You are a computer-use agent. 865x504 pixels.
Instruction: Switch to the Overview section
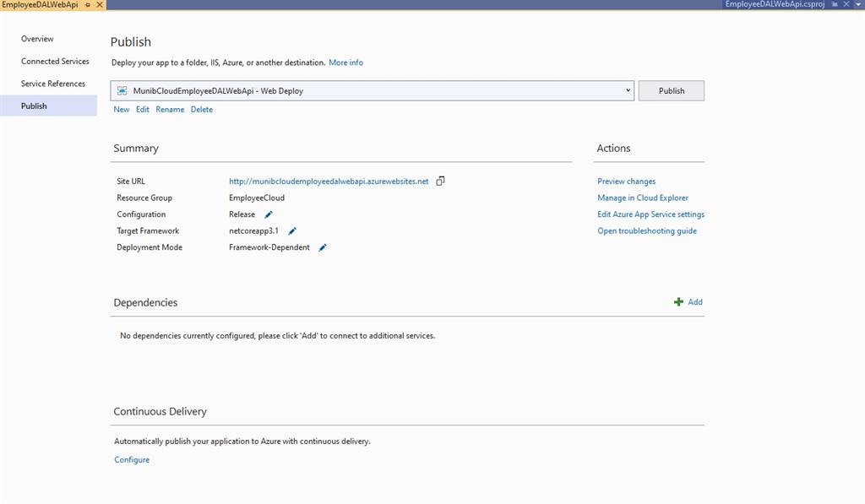[x=36, y=39]
